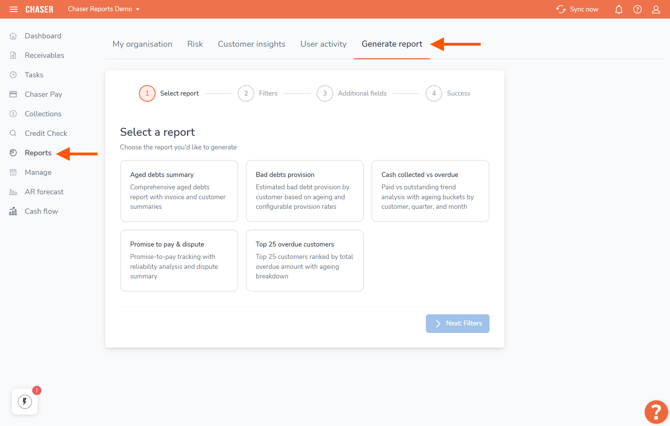This screenshot has width=670, height=426.
Task: Click step 2 Filters in wizard
Action: click(257, 93)
